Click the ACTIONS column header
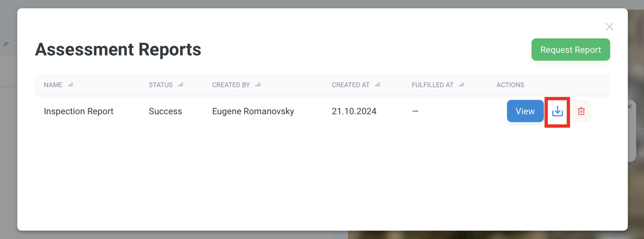Image resolution: width=644 pixels, height=239 pixels. tap(510, 85)
